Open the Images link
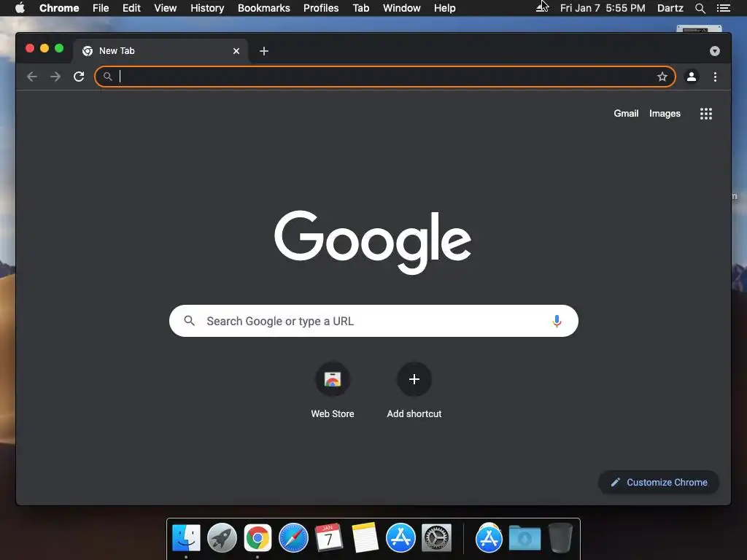Image resolution: width=747 pixels, height=560 pixels. [x=665, y=113]
